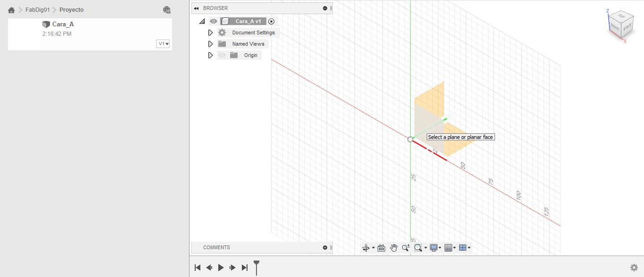Screen dimensions: 644x277
Task: Click the Display Settings monitor icon
Action: 434,248
